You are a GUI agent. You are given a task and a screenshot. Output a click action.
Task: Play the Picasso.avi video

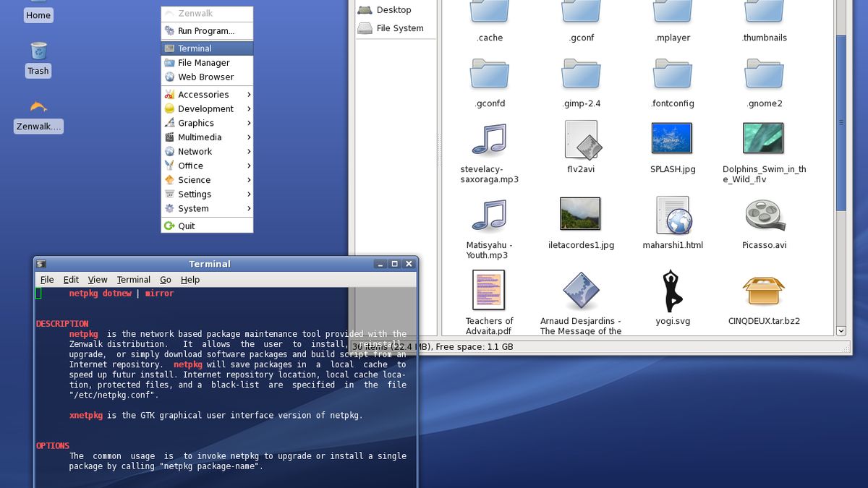point(764,214)
